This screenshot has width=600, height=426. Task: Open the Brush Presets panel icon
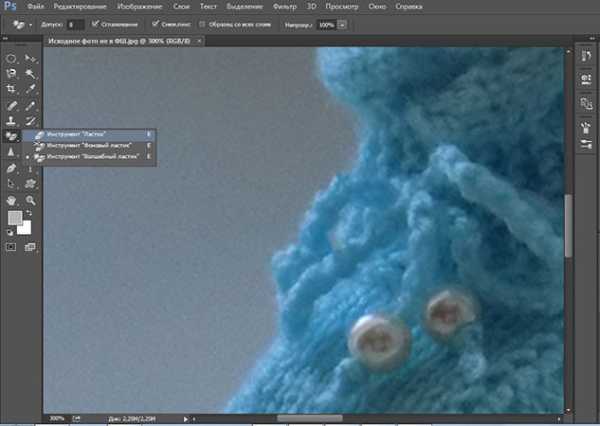pos(586,127)
